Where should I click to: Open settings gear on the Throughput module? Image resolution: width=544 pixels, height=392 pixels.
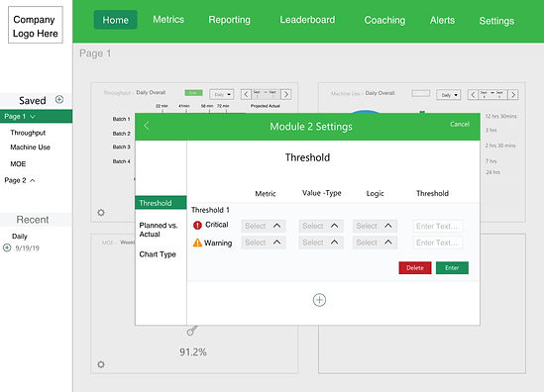pos(101,213)
